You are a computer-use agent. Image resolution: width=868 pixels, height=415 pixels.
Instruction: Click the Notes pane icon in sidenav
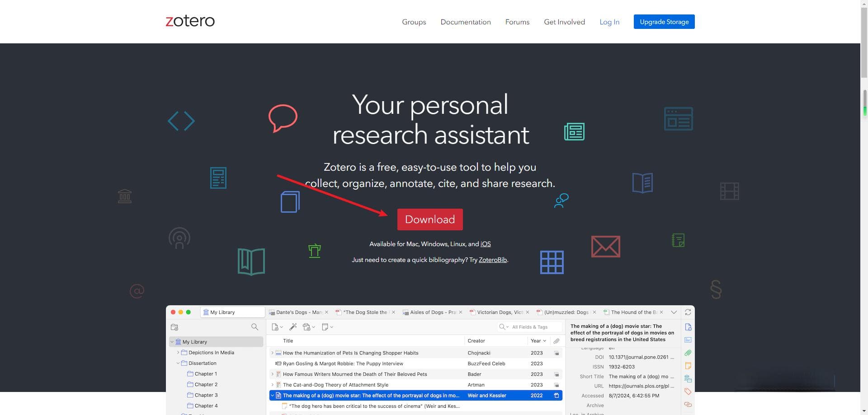688,365
